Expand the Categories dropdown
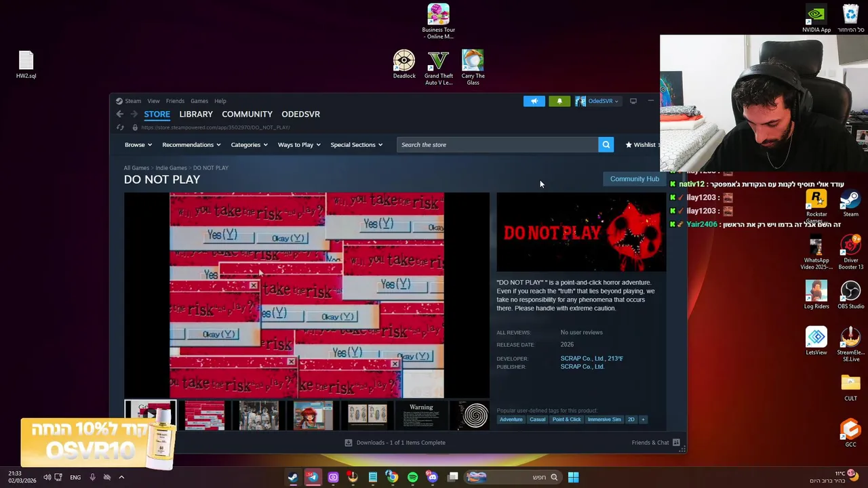The height and width of the screenshot is (488, 868). [249, 144]
